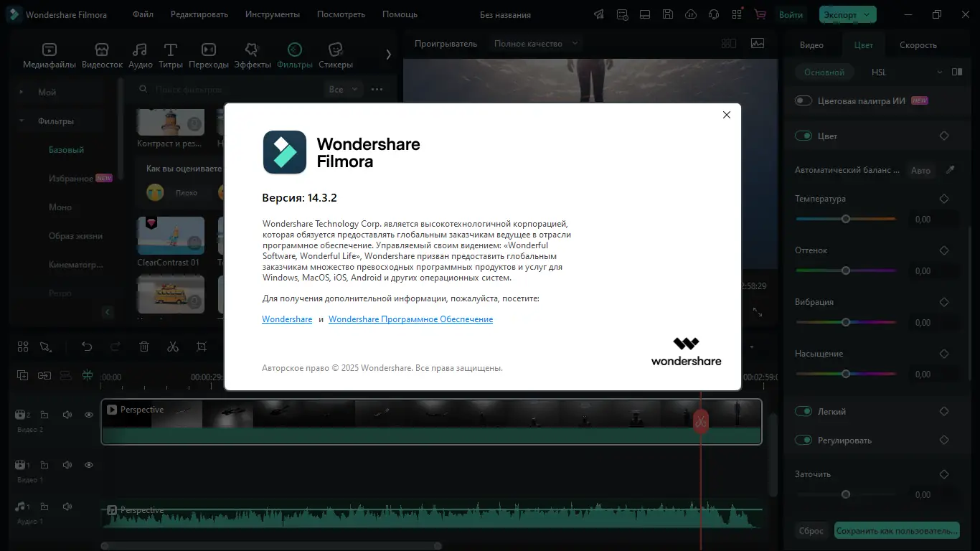Open the Редактировать menu

tap(201, 14)
